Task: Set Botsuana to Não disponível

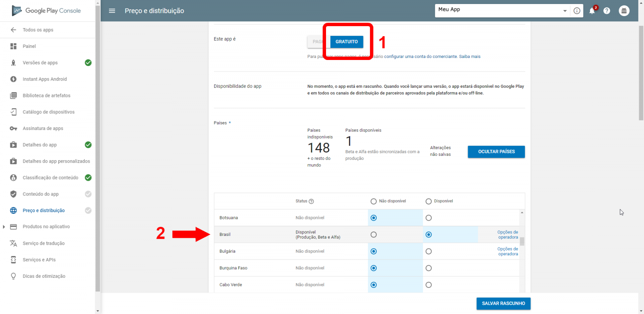Action: 374,218
